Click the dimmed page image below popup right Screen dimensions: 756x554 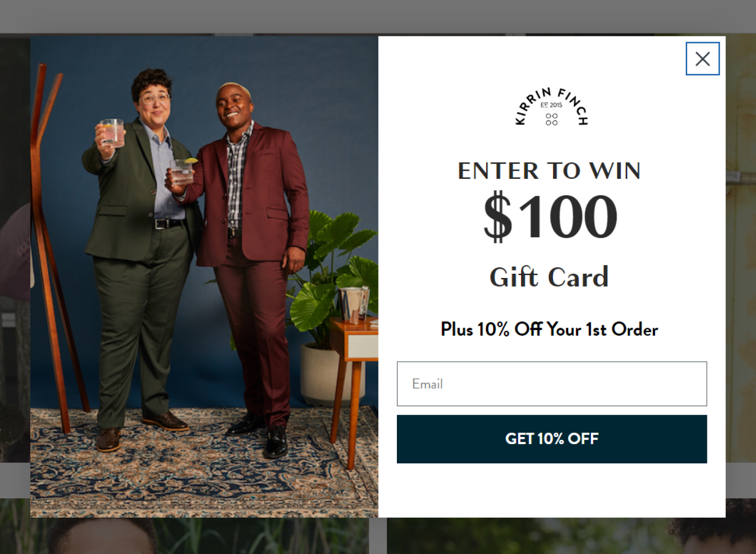tap(571, 536)
